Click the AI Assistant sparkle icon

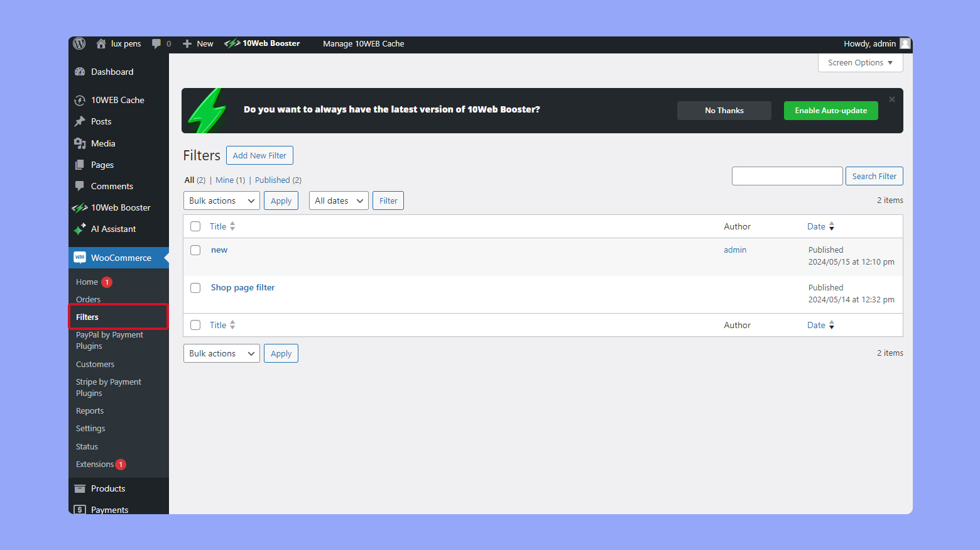click(80, 229)
